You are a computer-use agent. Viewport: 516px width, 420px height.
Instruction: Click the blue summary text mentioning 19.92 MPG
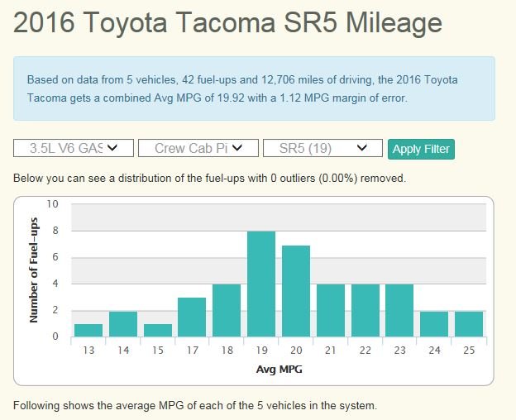click(x=242, y=88)
